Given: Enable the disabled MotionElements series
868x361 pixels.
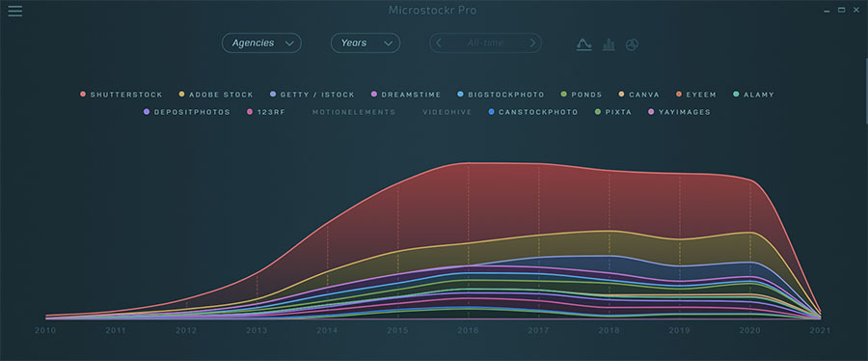Looking at the screenshot, I should [354, 112].
